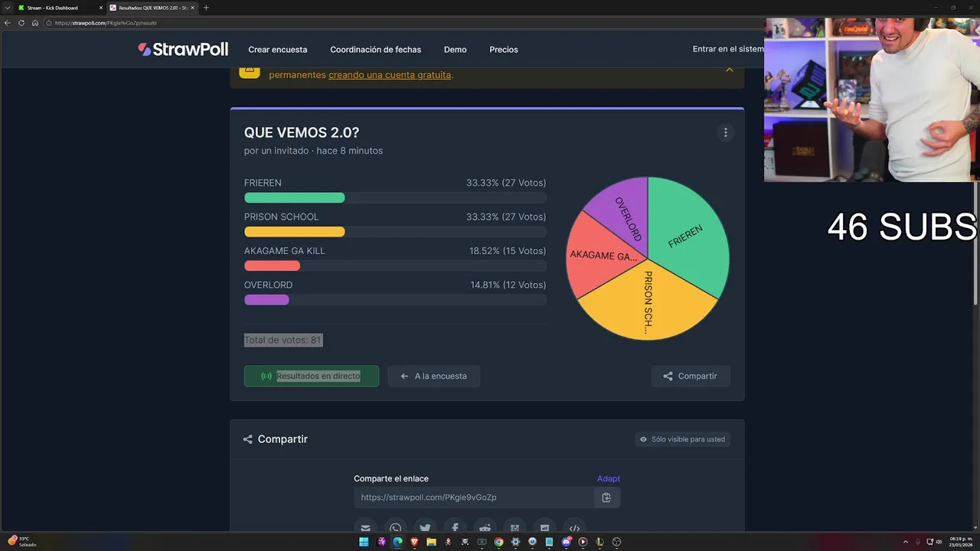Click the Adapt link
Viewport: 980px width, 551px height.
tap(609, 478)
